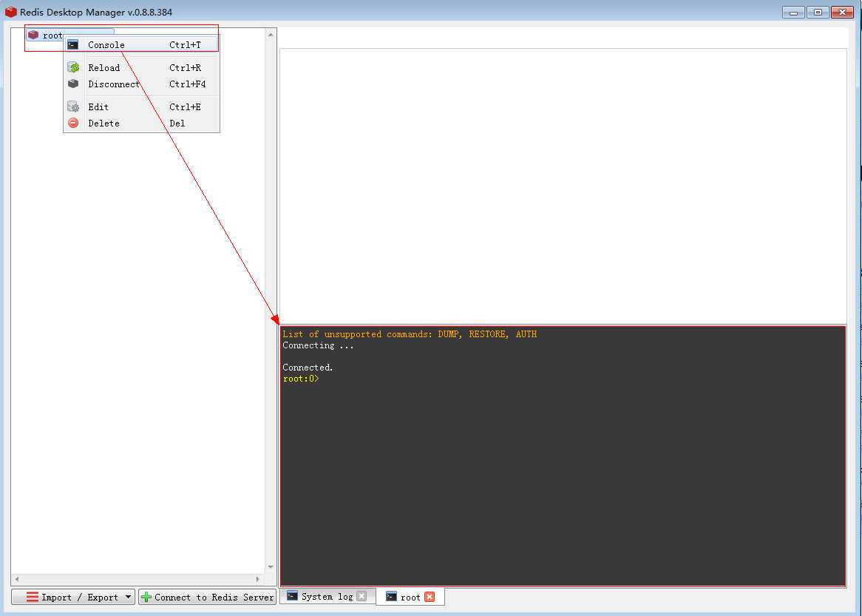Viewport: 862px width, 616px height.
Task: Open the Import / Export dropdown arrow
Action: (128, 597)
